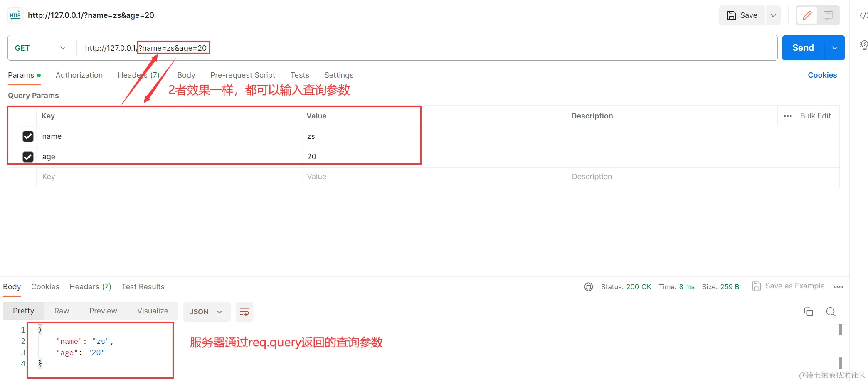Search the response body
This screenshot has width=868, height=382.
click(x=831, y=312)
